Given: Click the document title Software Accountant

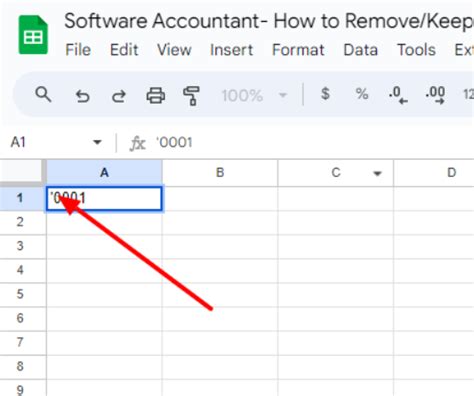Looking at the screenshot, I should click(x=269, y=21).
